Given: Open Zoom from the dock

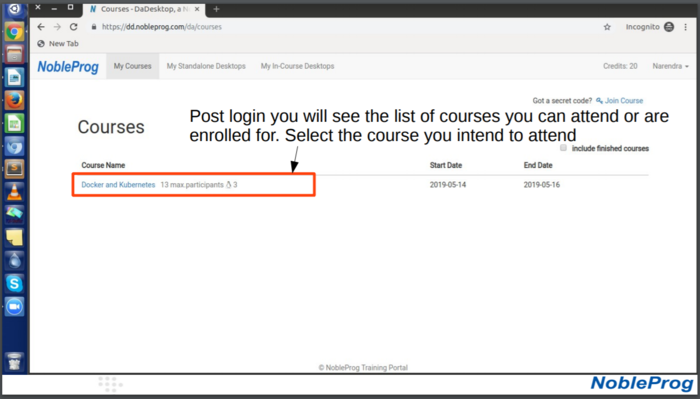Looking at the screenshot, I should click(14, 307).
